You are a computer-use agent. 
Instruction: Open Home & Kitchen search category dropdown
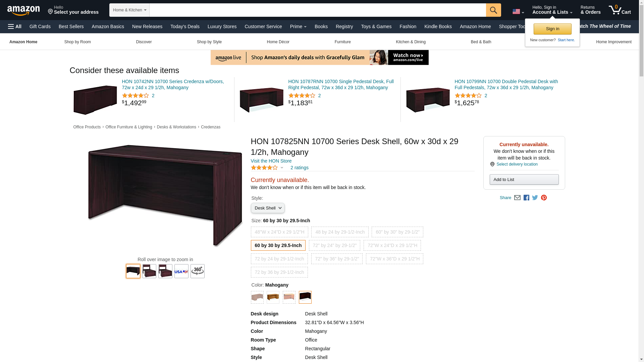click(x=129, y=10)
